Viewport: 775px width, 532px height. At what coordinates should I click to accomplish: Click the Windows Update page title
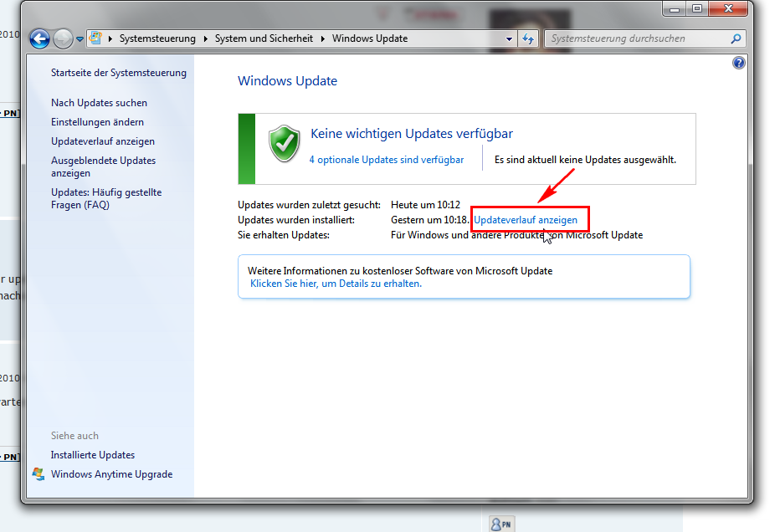click(x=288, y=81)
